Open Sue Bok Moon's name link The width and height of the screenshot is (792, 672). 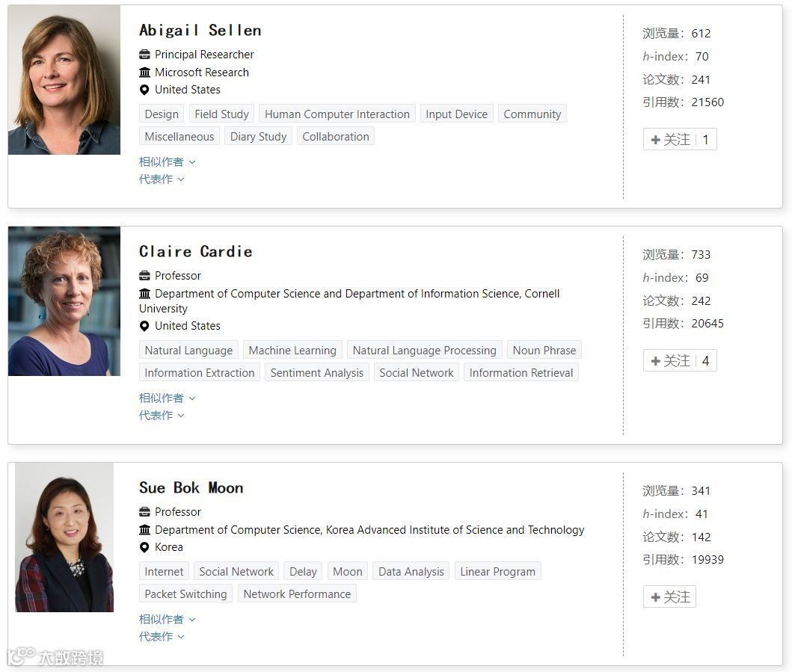(x=191, y=487)
